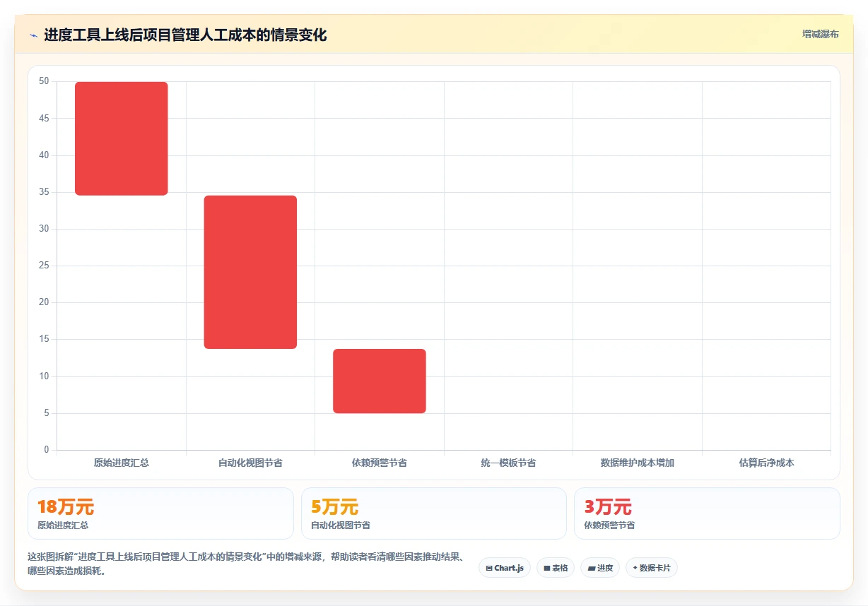The image size is (868, 606).
Task: Select the 增减瀑布 tag in the header
Action: 820,34
